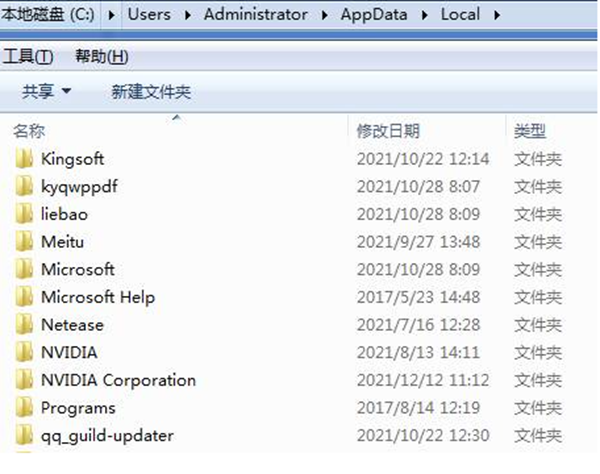600x474 pixels.
Task: Select the Microsoft folder icon
Action: 24,269
